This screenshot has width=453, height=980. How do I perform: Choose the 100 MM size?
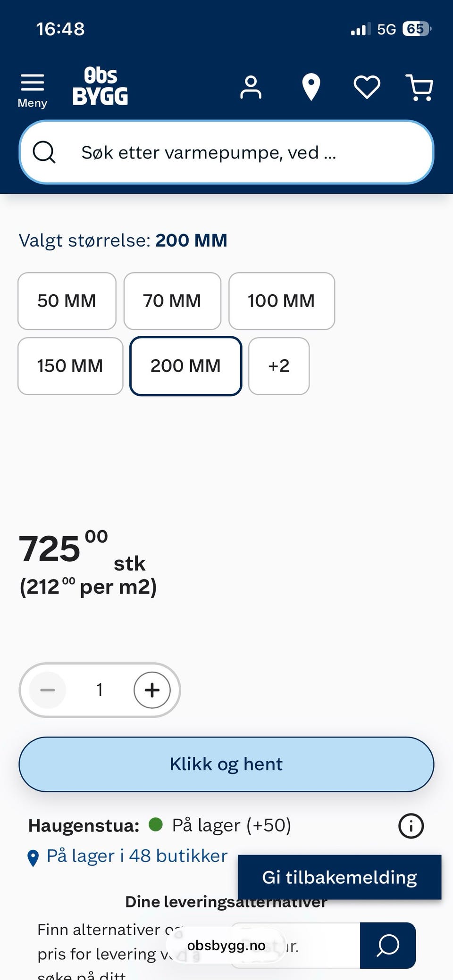click(281, 301)
